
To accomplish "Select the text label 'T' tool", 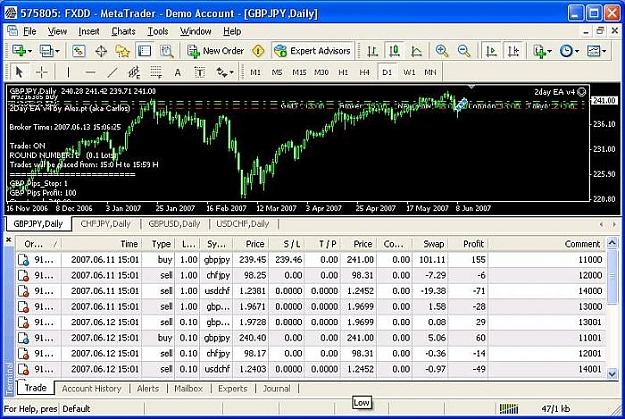I will [200, 72].
